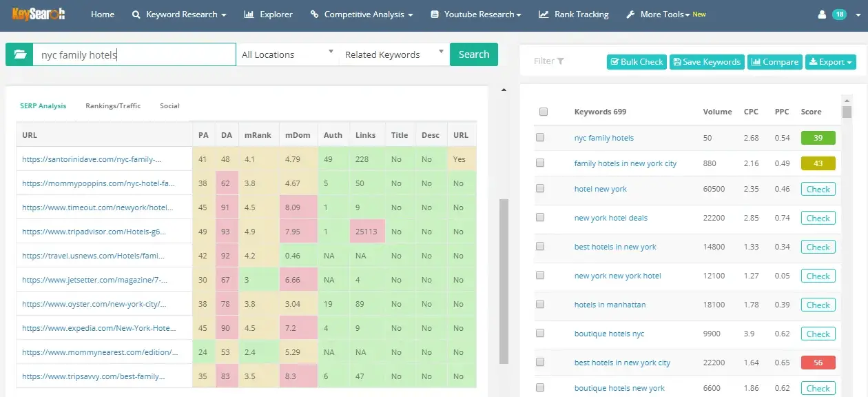Select the checkbox for nyc family hotels
Image resolution: width=868 pixels, height=397 pixels.
[541, 138]
